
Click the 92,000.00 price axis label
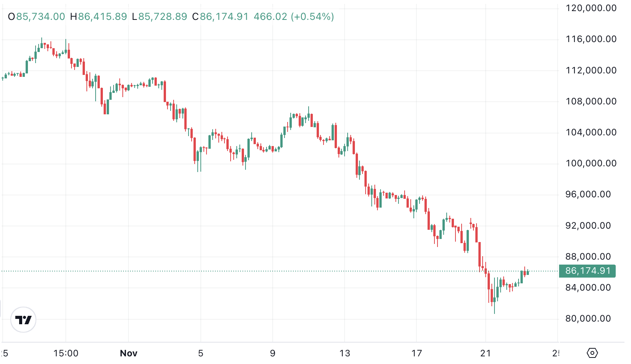point(588,226)
